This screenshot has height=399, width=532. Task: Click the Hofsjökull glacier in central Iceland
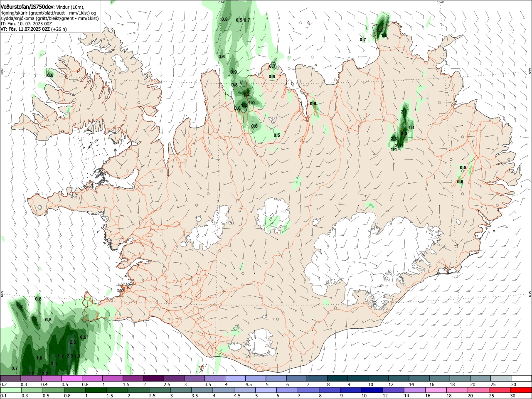(273, 215)
